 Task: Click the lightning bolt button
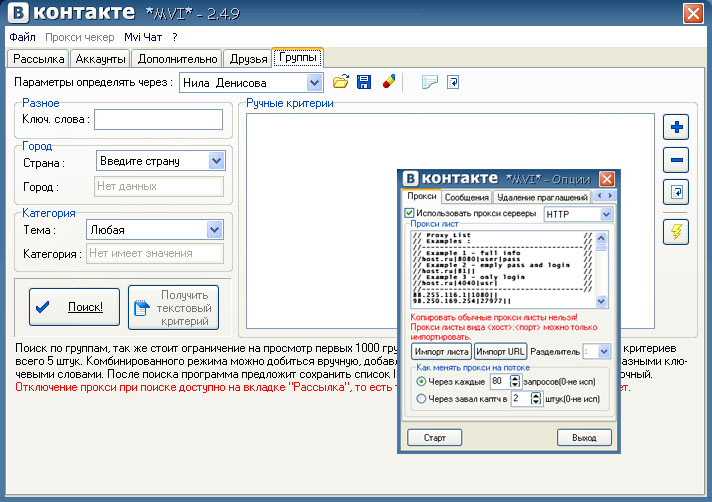676,232
